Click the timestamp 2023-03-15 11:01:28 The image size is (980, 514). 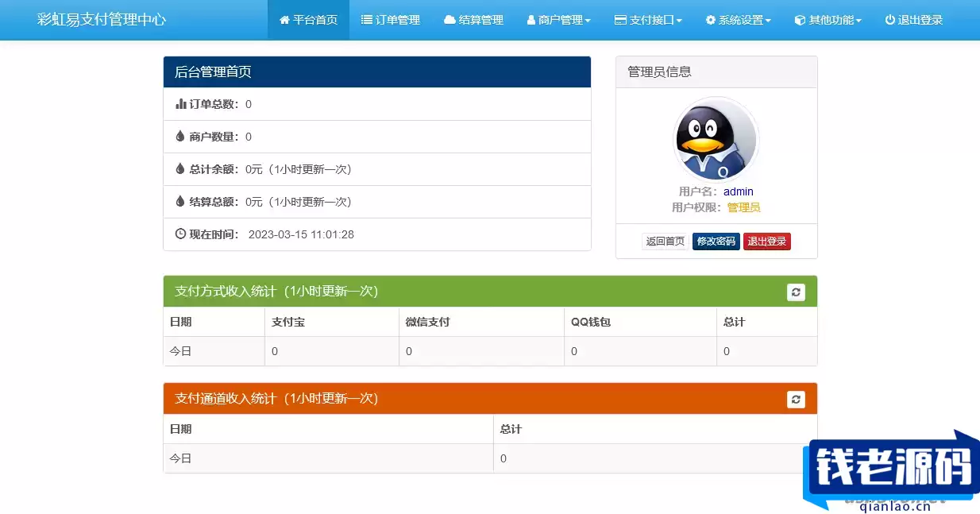301,234
